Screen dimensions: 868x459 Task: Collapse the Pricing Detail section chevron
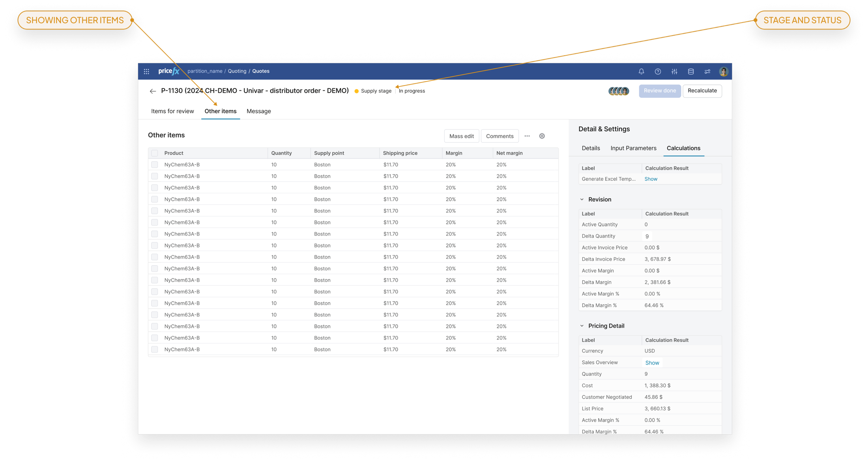(x=582, y=326)
